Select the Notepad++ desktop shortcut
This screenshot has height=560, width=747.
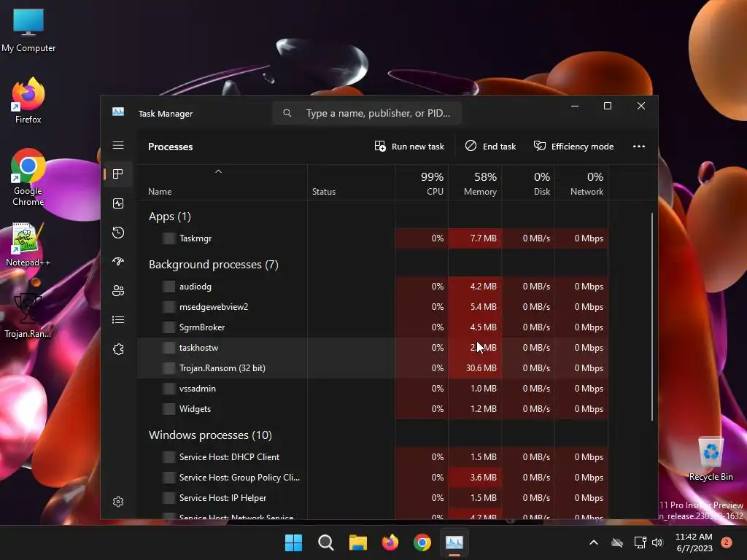[28, 245]
